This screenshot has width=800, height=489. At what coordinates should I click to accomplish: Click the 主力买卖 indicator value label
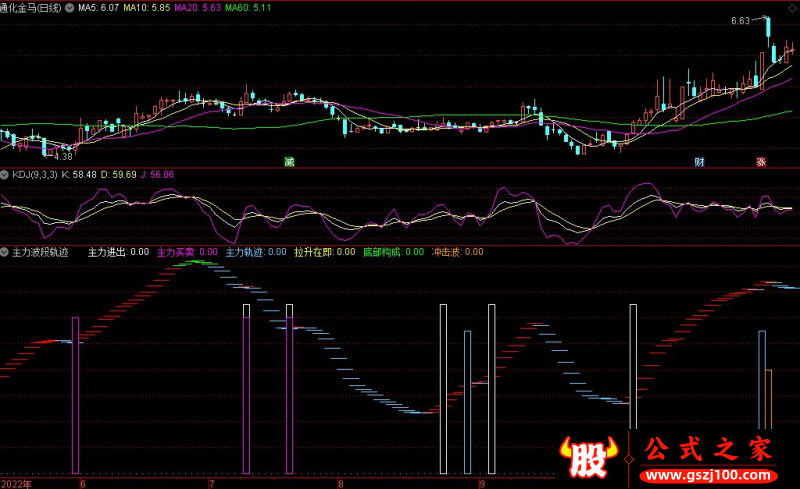click(x=187, y=252)
